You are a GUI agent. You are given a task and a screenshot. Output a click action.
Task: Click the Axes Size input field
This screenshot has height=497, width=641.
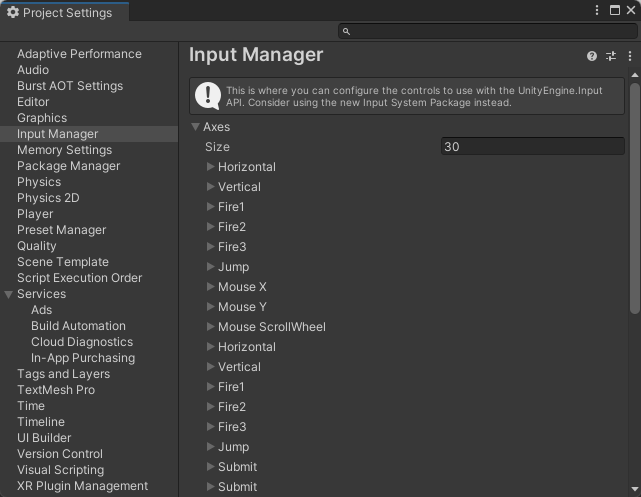pos(533,146)
